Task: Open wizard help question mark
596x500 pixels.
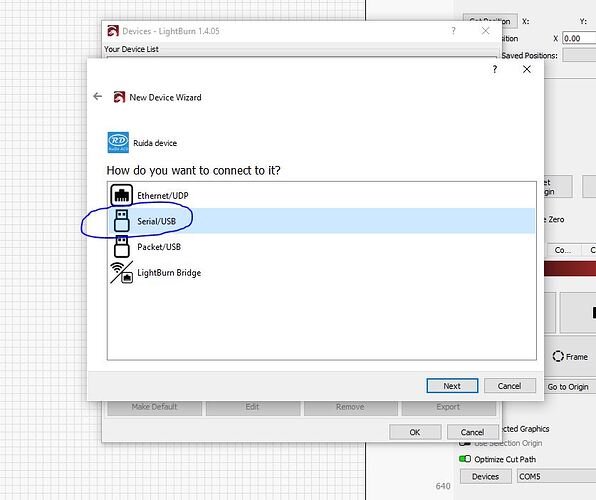Action: [495, 69]
